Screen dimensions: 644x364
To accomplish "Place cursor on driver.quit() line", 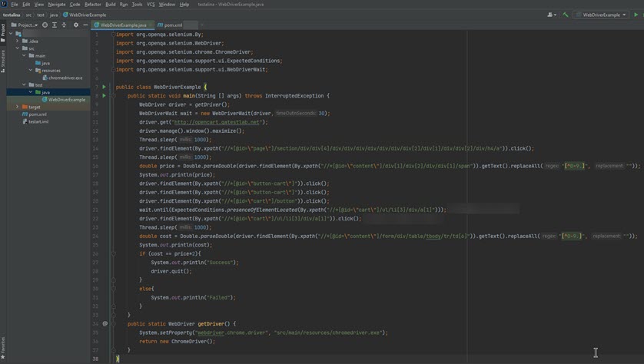I will [x=171, y=271].
